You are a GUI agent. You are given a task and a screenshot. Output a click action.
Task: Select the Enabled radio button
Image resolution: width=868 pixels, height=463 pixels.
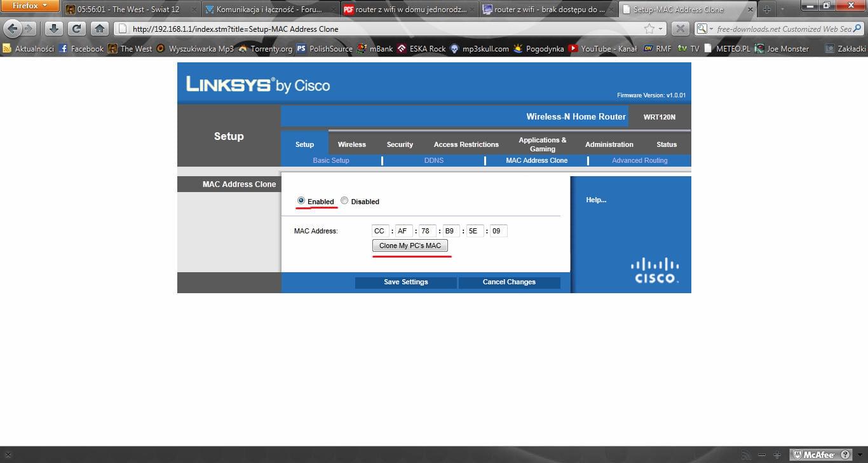pyautogui.click(x=301, y=200)
